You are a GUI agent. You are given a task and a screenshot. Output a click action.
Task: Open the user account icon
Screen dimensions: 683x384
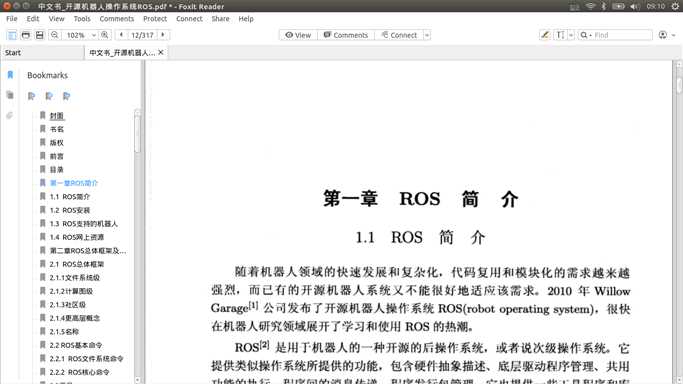663,35
